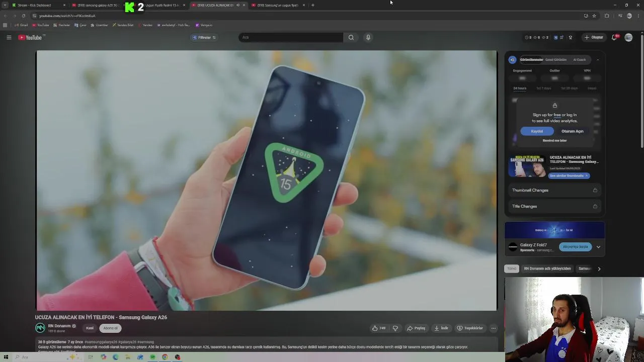Open the tab search dropdown
The image size is (644, 362).
click(5, 5)
